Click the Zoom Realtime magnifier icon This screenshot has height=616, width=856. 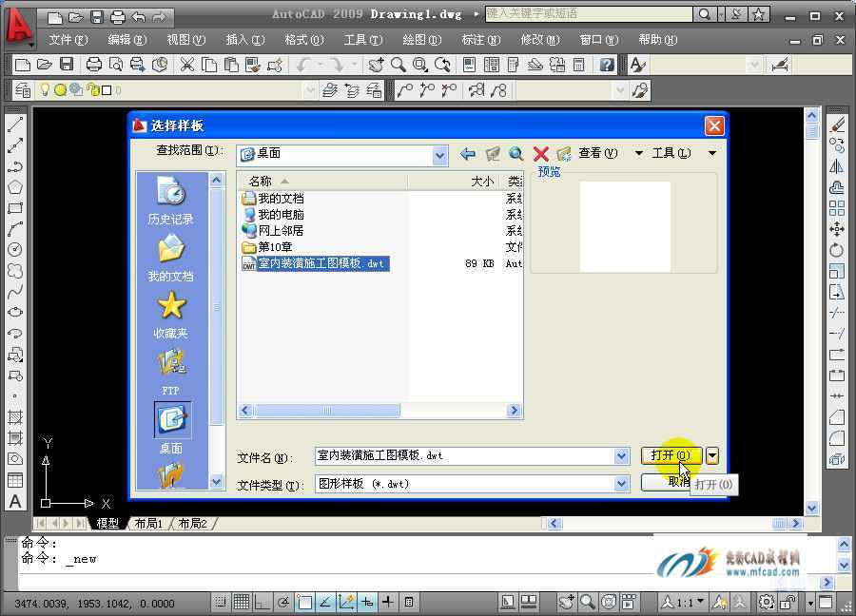point(398,65)
